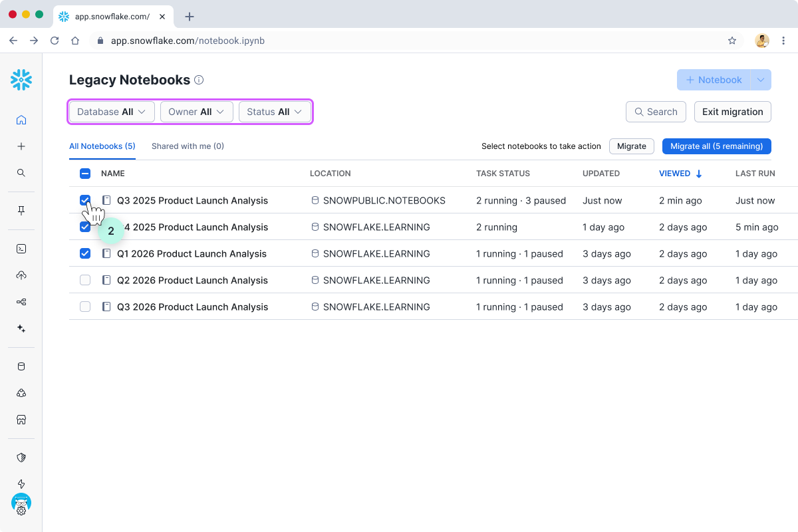The height and width of the screenshot is (532, 798).
Task: Open the marketplace storefront icon in sidebar
Action: coord(21,420)
